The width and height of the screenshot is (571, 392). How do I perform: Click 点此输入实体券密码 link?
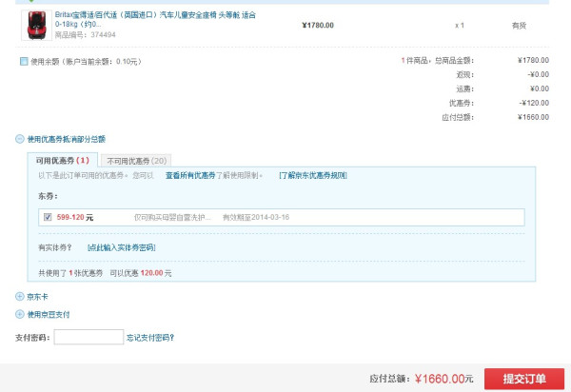coord(122,247)
